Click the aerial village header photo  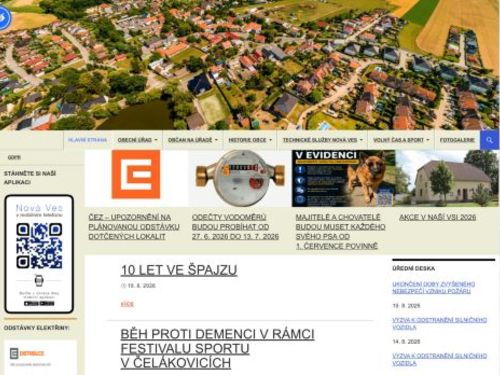tap(250, 65)
